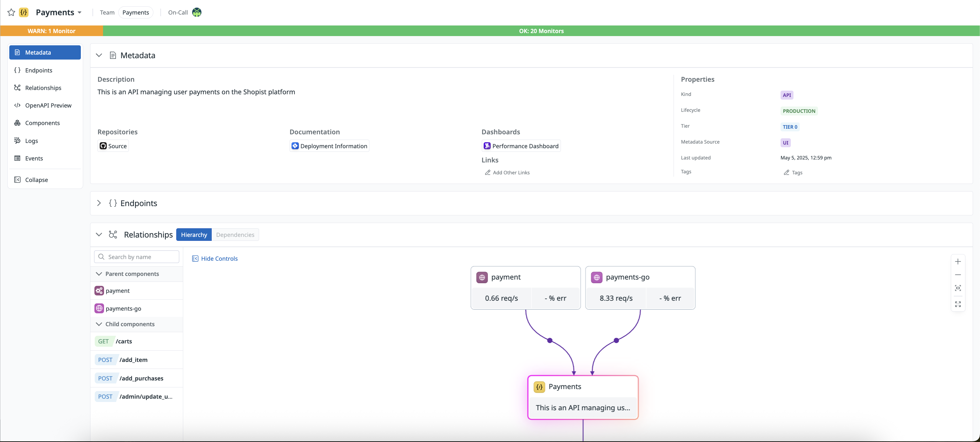Open the Performance Dashboard link
The width and height of the screenshot is (980, 442).
click(521, 146)
